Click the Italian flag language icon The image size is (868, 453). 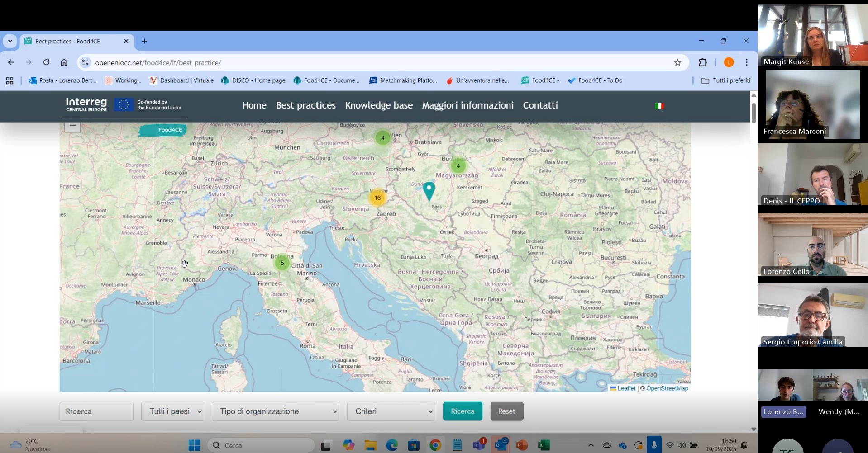click(x=659, y=106)
